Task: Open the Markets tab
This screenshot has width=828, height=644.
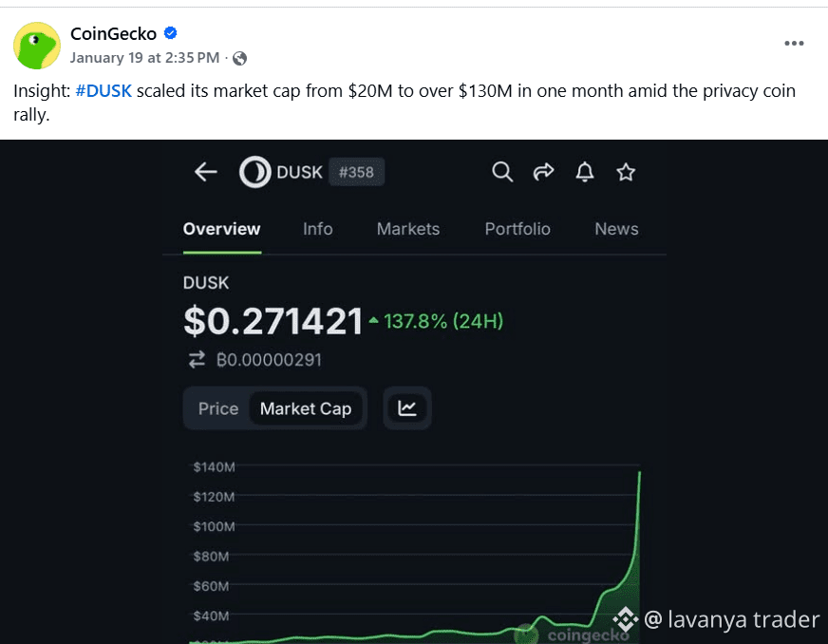Action: [408, 229]
